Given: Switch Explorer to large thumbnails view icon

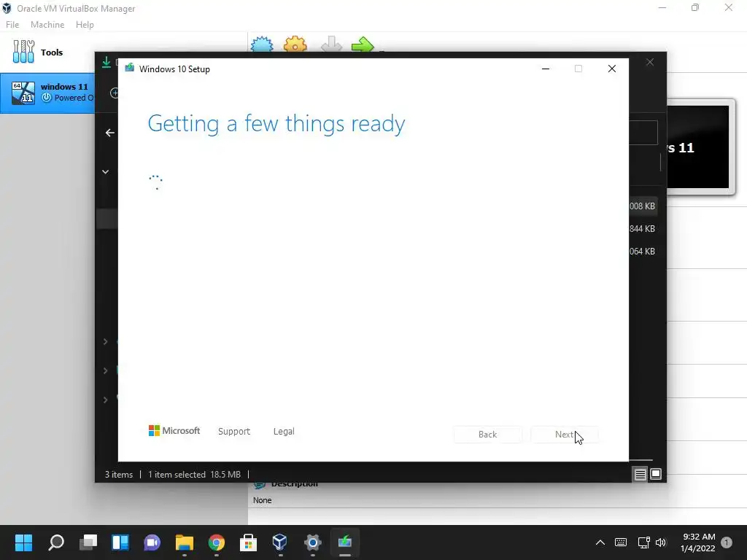Looking at the screenshot, I should coord(656,474).
